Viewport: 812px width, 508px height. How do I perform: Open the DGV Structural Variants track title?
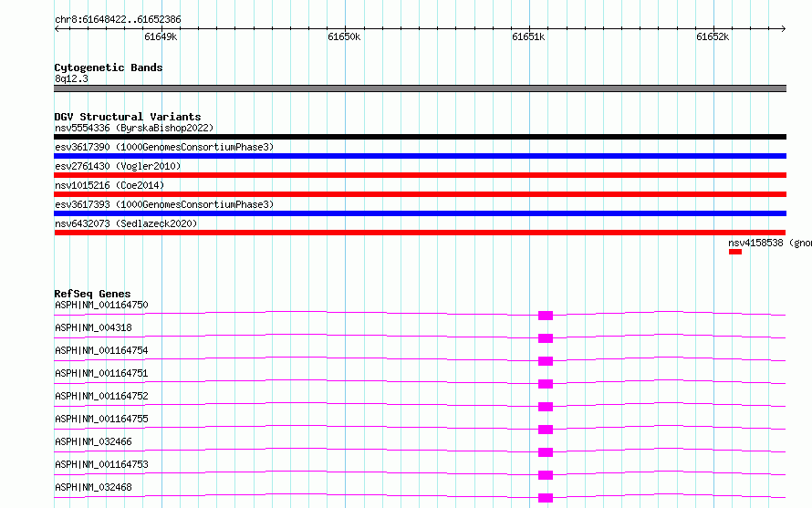pyautogui.click(x=128, y=117)
